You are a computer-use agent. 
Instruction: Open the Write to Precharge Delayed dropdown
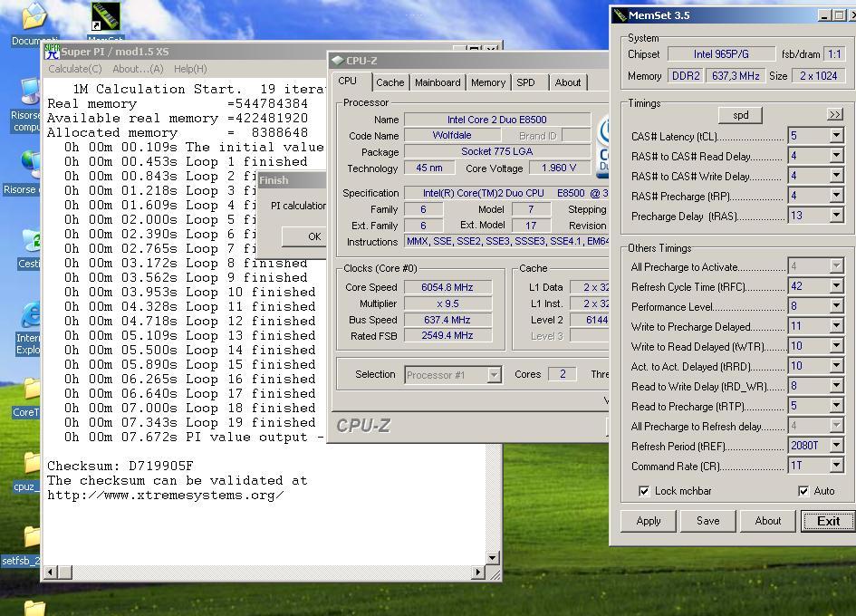pos(836,326)
